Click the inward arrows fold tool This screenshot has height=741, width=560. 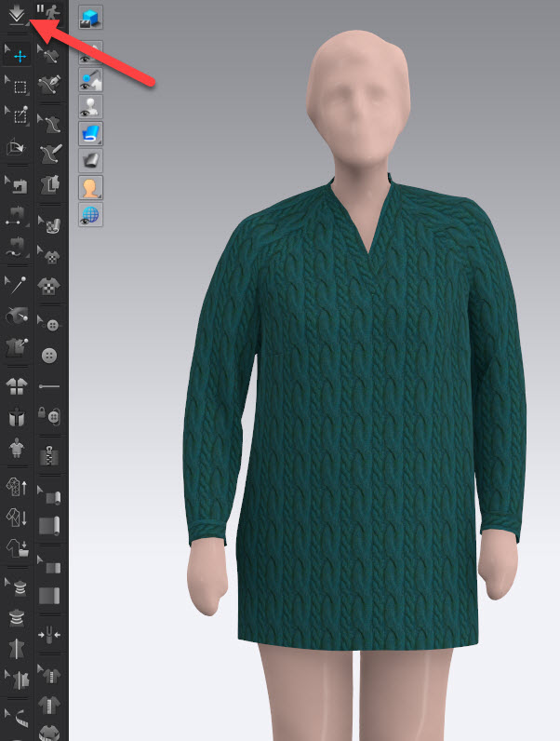click(x=49, y=635)
